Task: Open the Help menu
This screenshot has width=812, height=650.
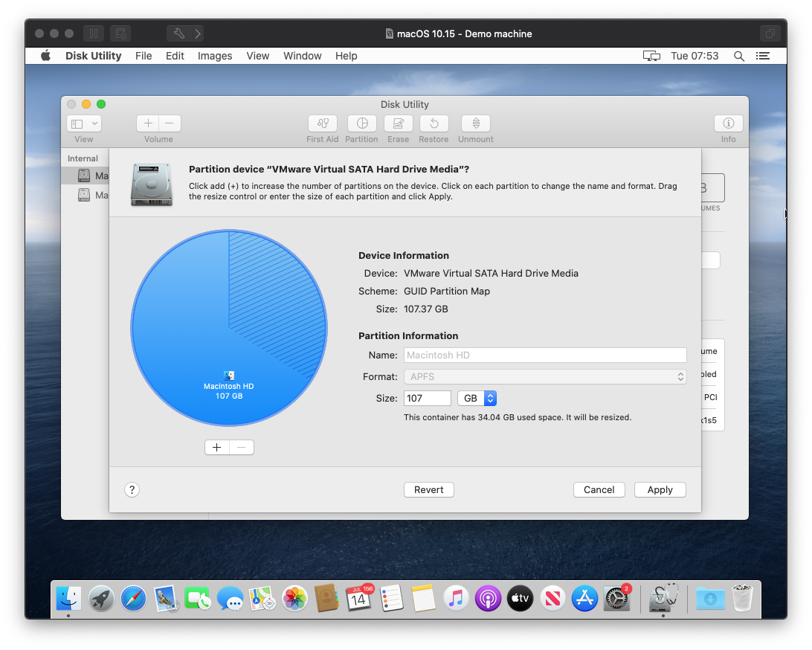Action: coord(346,56)
